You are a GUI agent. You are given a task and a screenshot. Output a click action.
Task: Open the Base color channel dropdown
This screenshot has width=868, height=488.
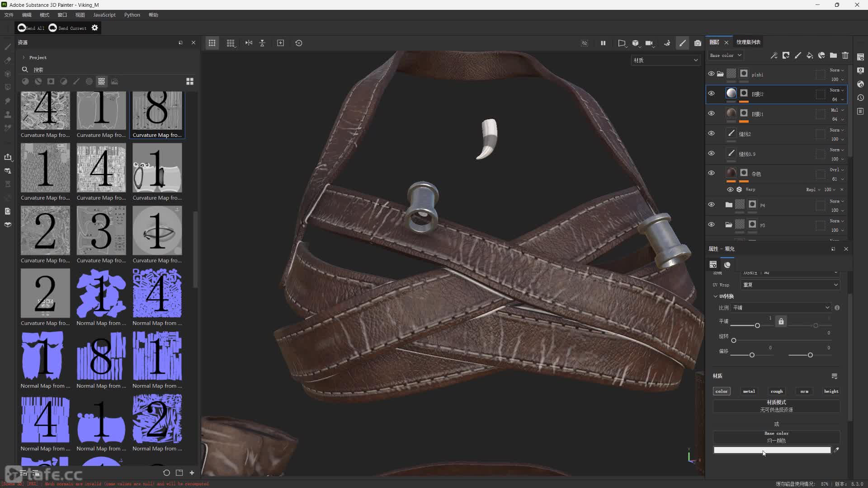click(x=725, y=55)
